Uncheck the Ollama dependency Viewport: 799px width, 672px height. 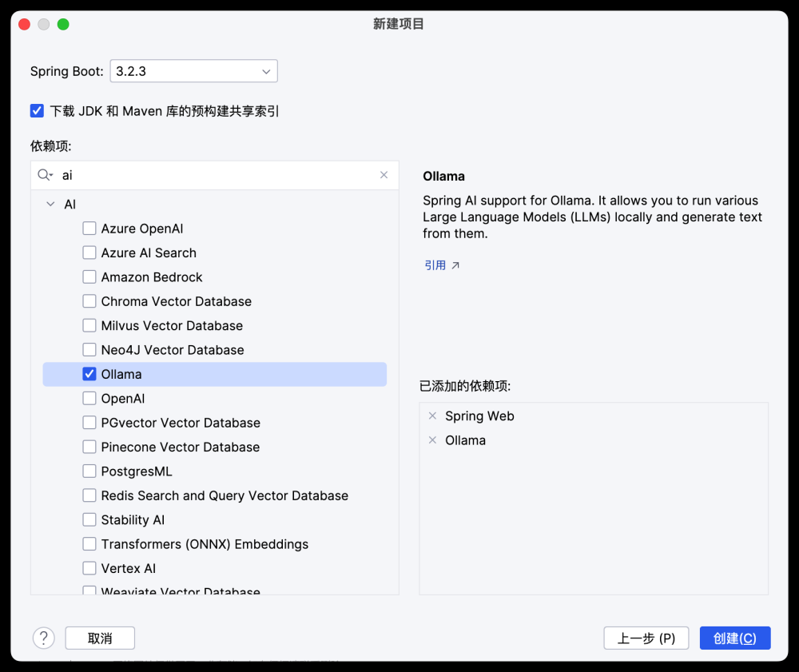tap(89, 374)
